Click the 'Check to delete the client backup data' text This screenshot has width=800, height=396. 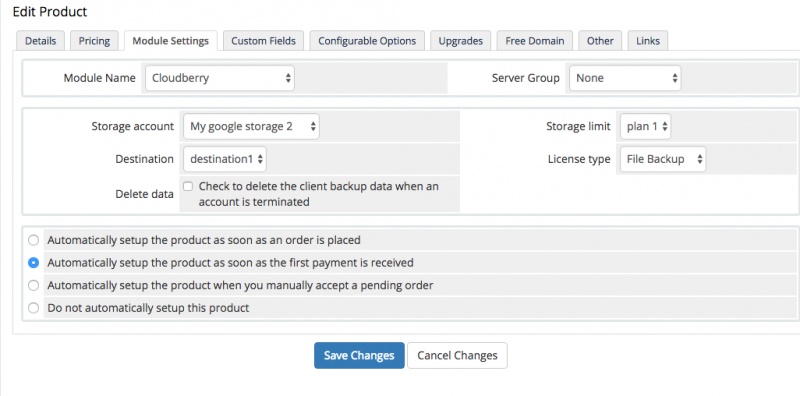coord(319,194)
